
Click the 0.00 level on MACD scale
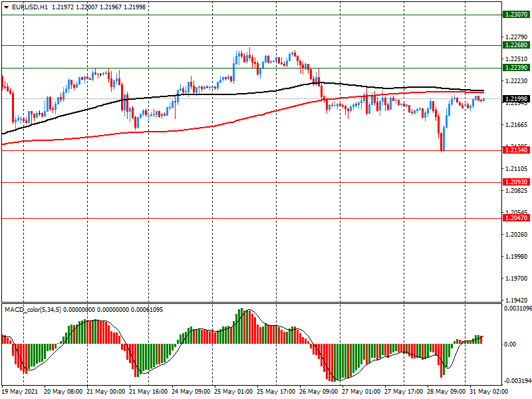pos(511,344)
